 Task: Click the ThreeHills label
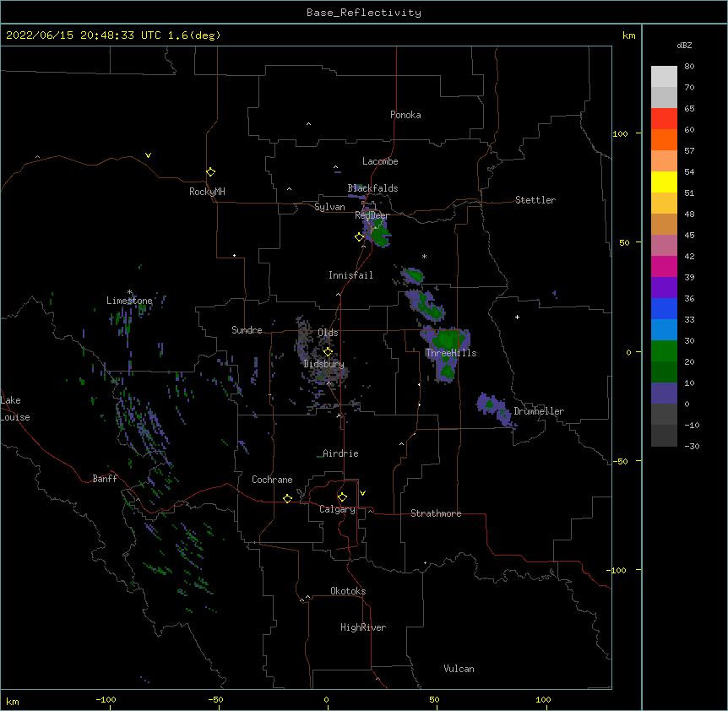451,353
